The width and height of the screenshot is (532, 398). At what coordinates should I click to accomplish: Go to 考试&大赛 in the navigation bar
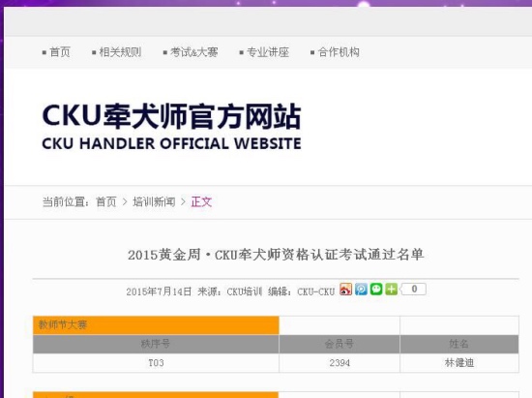[194, 52]
